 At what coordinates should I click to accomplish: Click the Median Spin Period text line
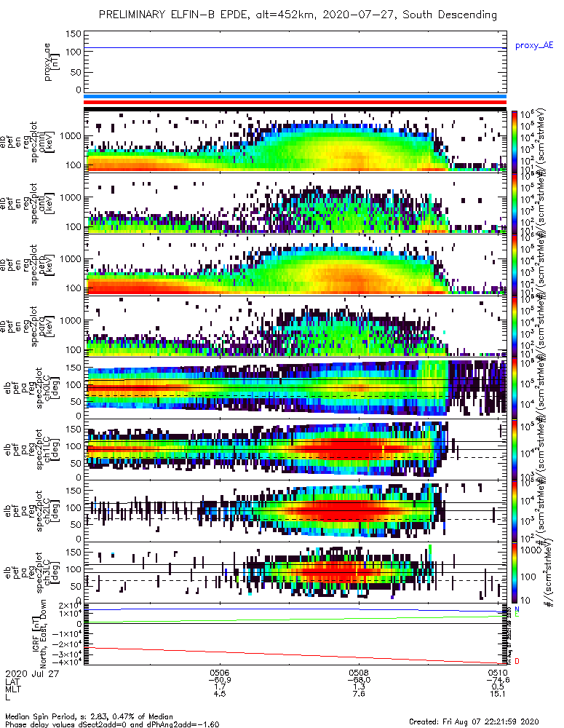click(89, 717)
